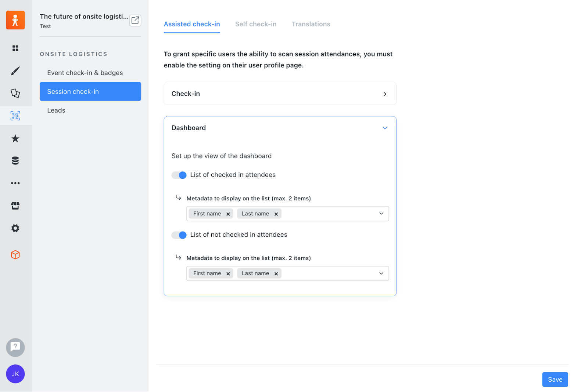Expand the Check-in section
This screenshot has height=392, width=588.
(x=385, y=94)
